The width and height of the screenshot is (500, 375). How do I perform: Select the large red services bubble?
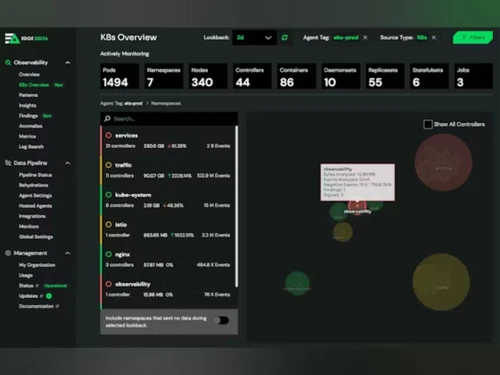[443, 163]
